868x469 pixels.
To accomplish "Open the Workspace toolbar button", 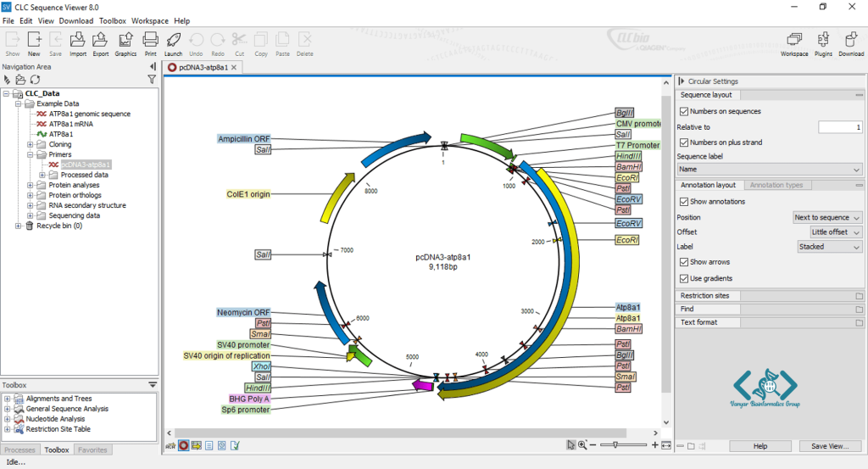I will [794, 44].
